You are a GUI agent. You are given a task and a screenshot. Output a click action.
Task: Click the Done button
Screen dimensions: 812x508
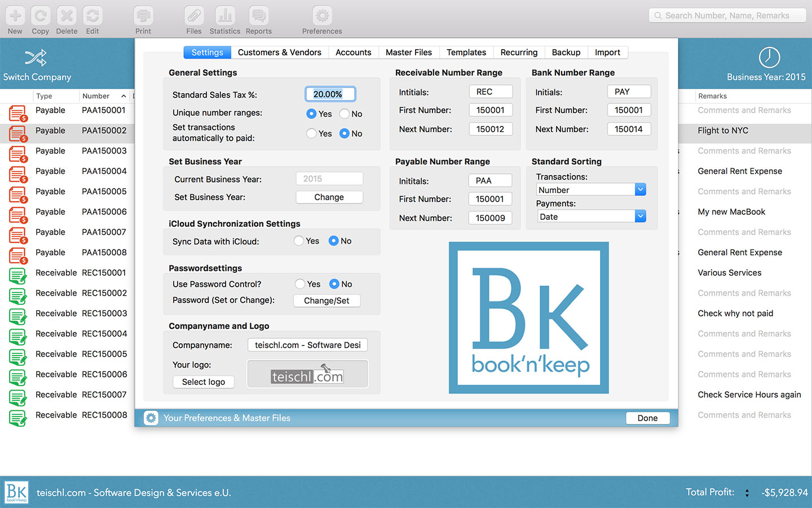[x=648, y=418]
